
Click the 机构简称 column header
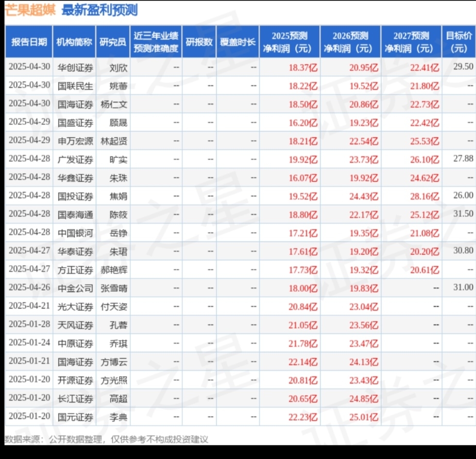(74, 42)
